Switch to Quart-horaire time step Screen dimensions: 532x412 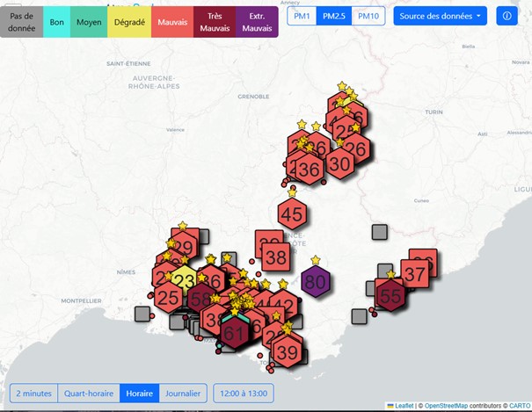coord(89,394)
